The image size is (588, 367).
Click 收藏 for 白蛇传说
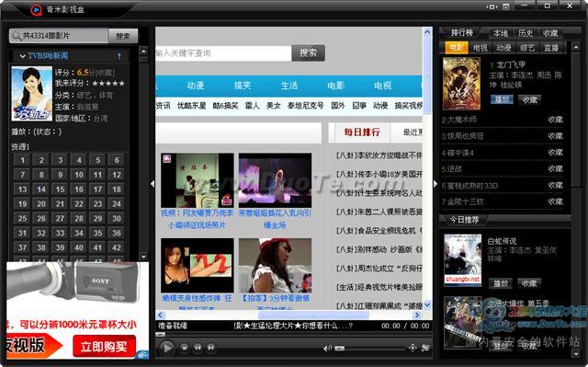click(529, 283)
